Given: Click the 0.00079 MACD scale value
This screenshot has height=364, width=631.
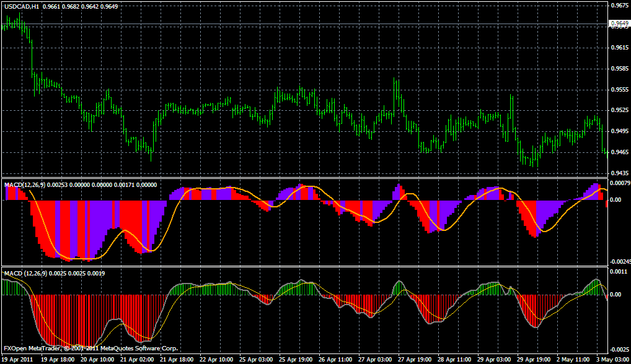Looking at the screenshot, I should point(620,183).
